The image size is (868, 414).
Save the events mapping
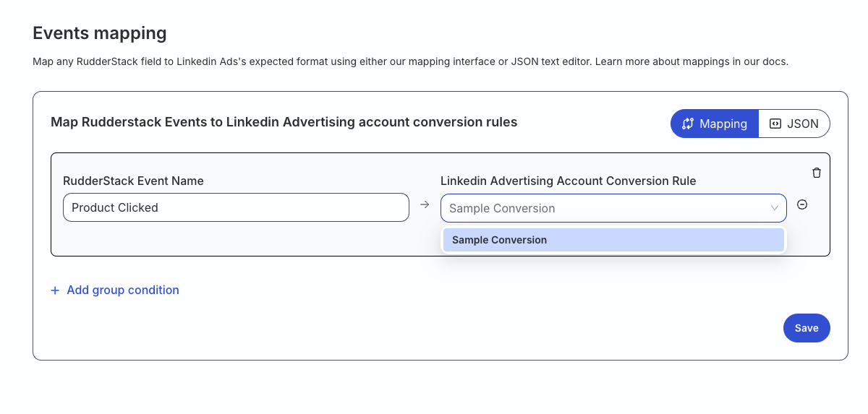click(807, 328)
